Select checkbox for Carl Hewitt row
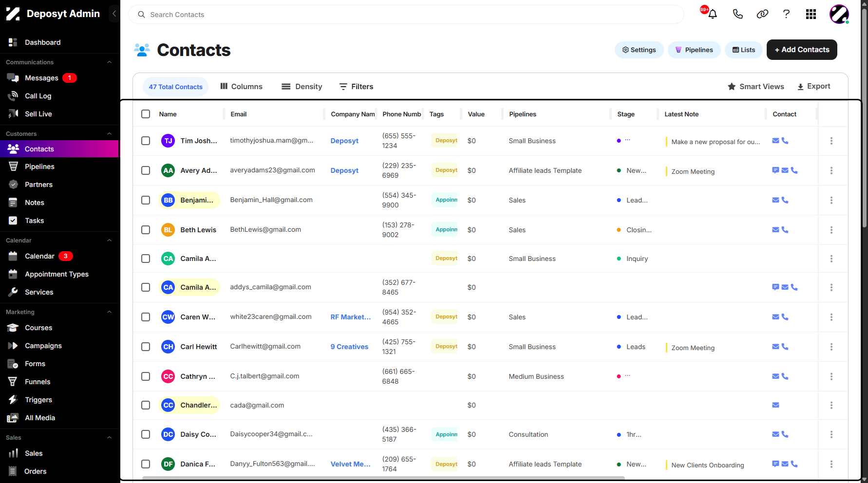868x483 pixels. click(x=146, y=347)
